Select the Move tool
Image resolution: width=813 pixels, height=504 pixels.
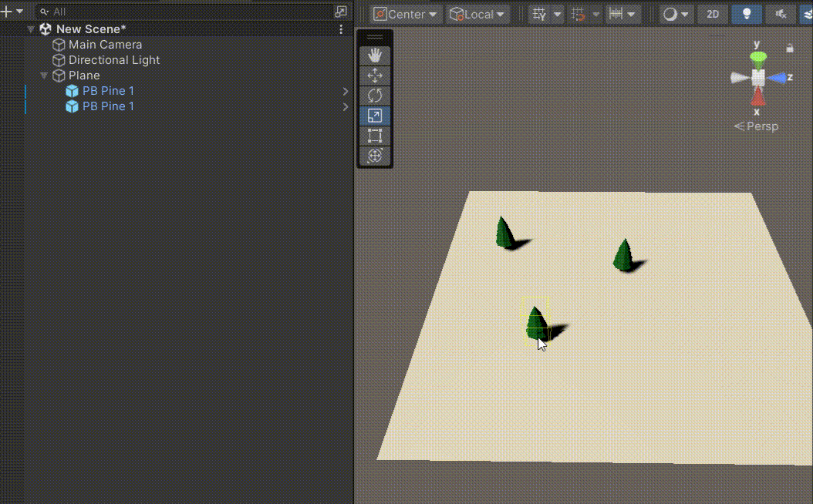pos(375,76)
